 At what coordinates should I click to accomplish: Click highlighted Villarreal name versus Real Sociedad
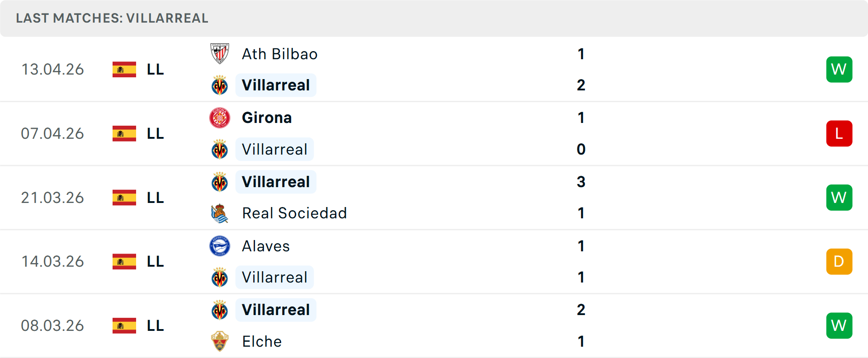point(276,182)
